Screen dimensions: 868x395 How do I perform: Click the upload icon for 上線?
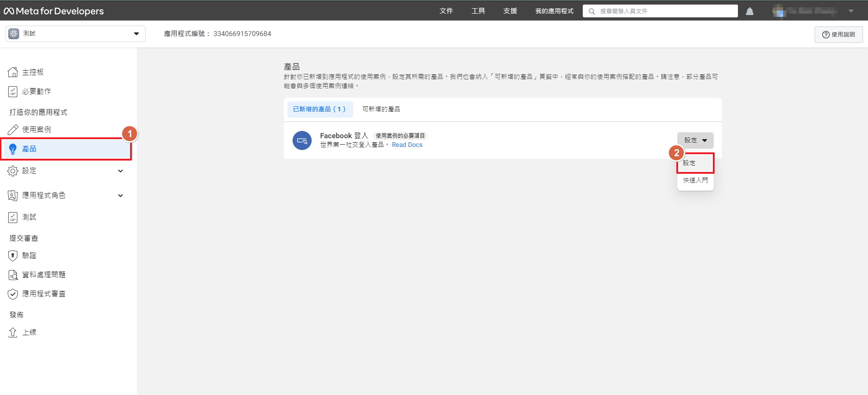click(x=13, y=333)
